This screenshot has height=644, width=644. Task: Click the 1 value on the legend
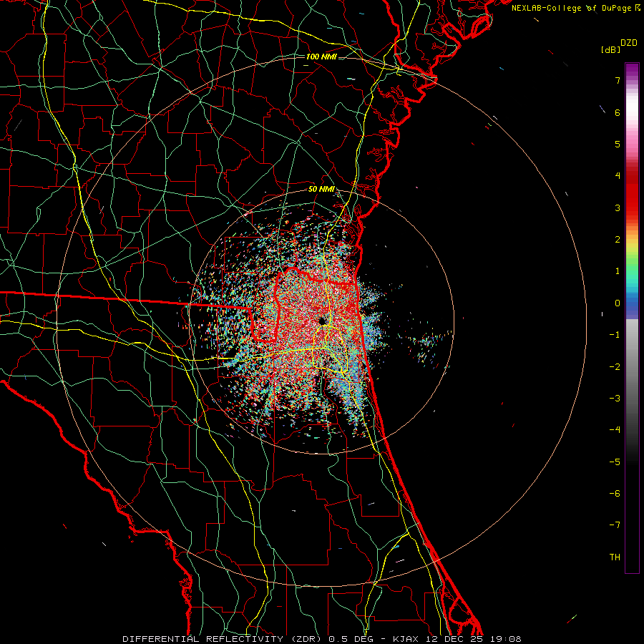pyautogui.click(x=618, y=271)
